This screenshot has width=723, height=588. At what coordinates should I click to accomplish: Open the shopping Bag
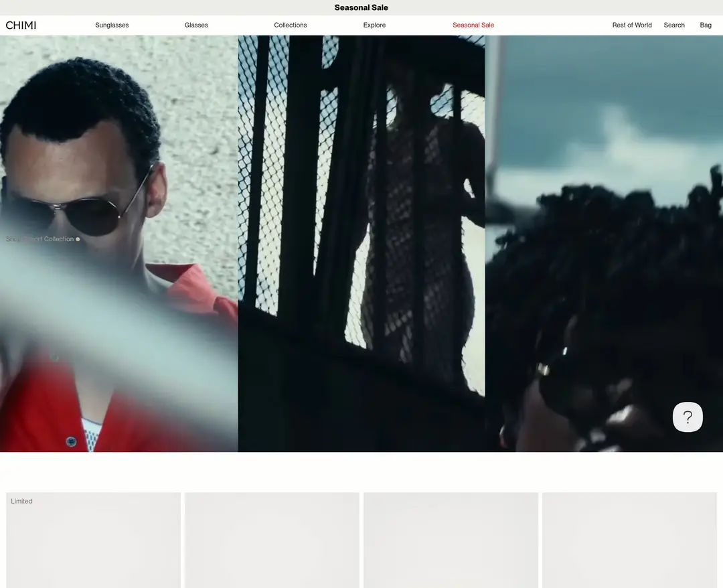(x=706, y=25)
